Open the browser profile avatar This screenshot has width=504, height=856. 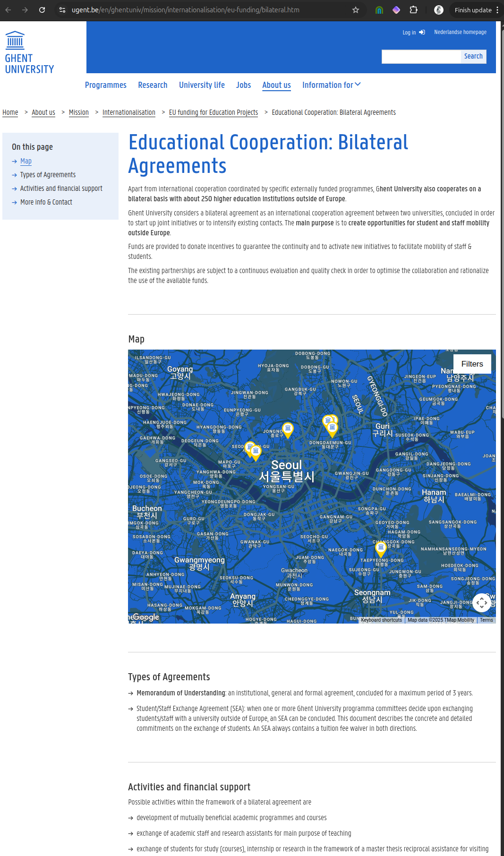(x=439, y=10)
